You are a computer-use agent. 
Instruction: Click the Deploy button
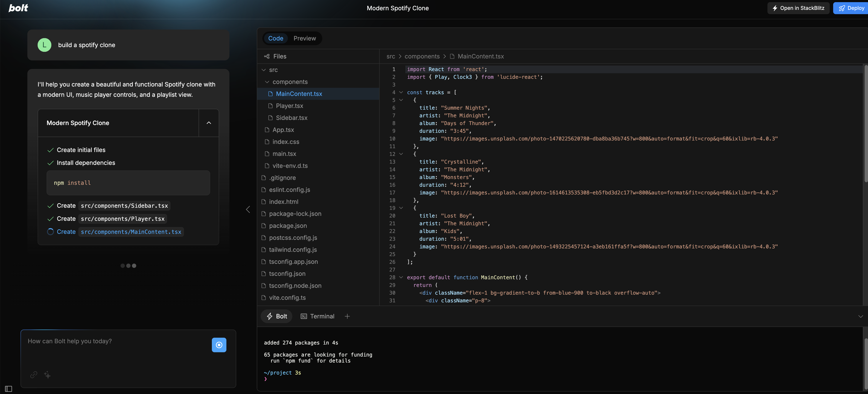pos(851,8)
